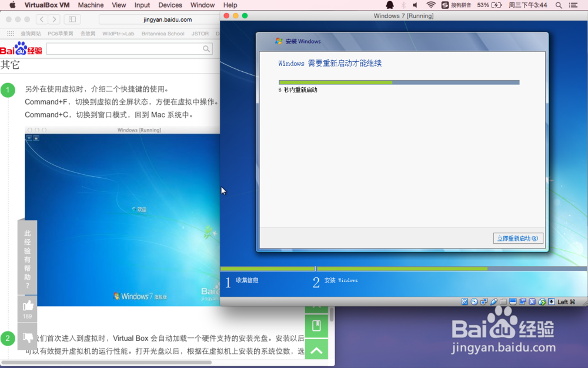The image size is (588, 368).
Task: Click the Windows 7 screenshot in the article
Action: [122, 217]
